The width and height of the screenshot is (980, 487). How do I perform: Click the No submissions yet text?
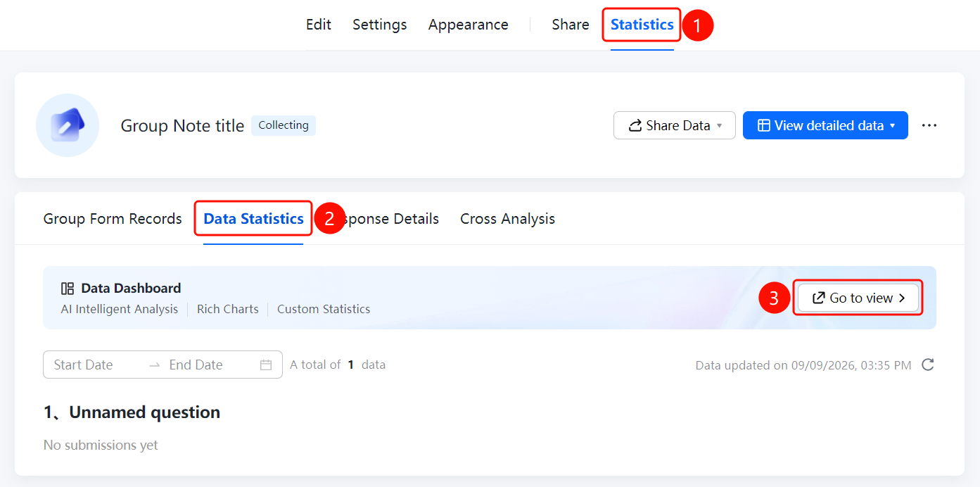(101, 445)
